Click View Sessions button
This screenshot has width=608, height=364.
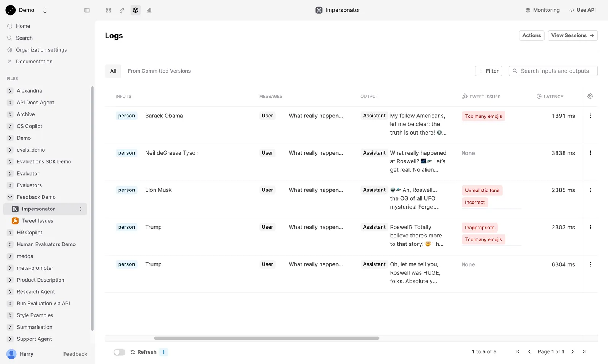coord(573,35)
